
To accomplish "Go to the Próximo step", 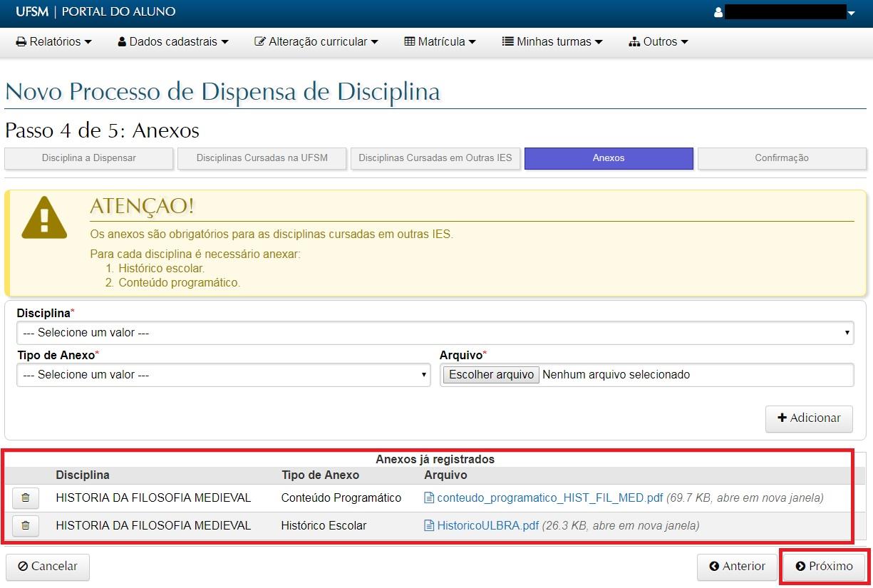I will point(825,567).
